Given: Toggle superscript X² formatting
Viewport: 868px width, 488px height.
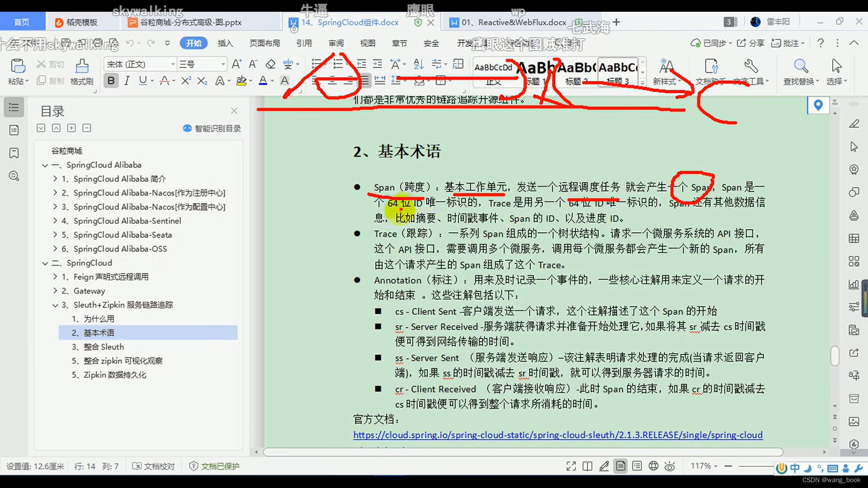Looking at the screenshot, I should point(186,81).
